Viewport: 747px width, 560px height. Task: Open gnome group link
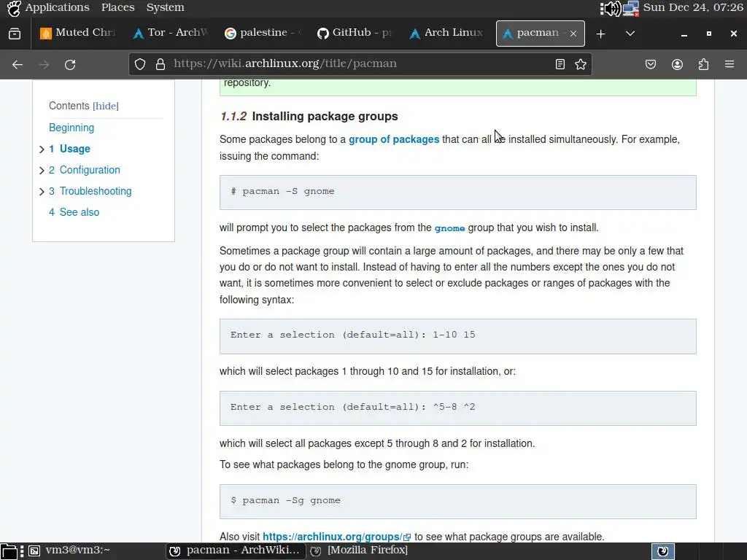pyautogui.click(x=449, y=228)
